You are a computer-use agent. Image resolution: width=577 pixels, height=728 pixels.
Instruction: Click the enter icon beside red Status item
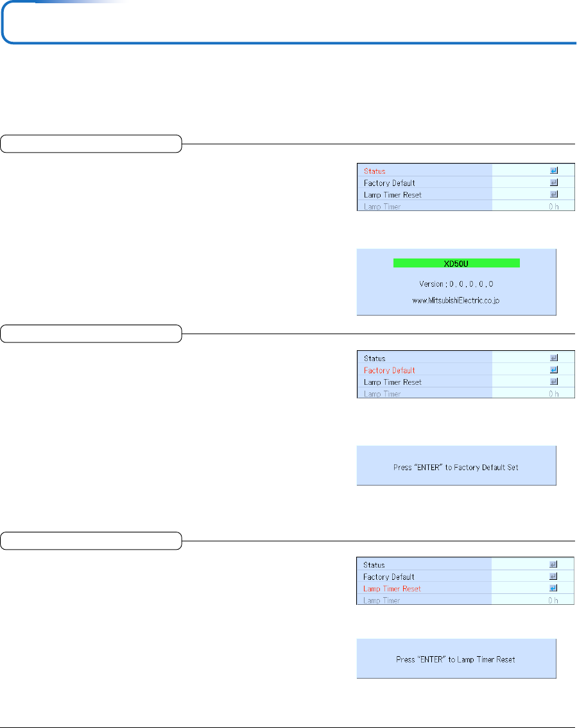point(553,171)
